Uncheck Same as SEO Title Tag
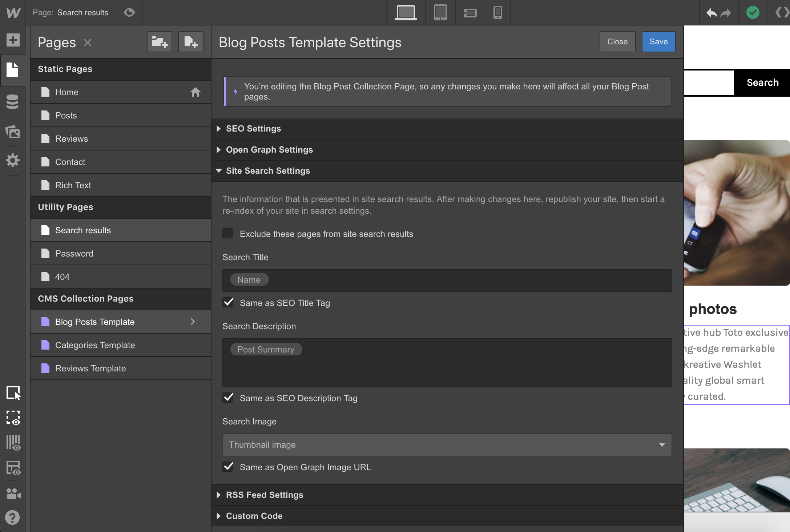Image resolution: width=790 pixels, height=532 pixels. [x=228, y=302]
